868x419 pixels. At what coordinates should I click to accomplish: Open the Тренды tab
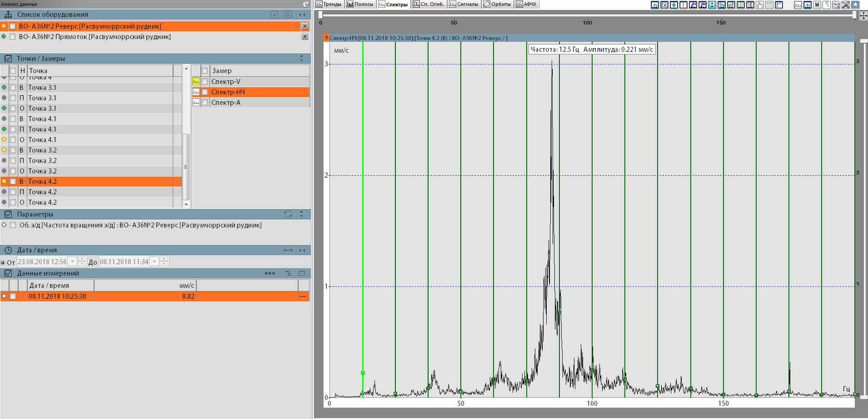[x=329, y=4]
